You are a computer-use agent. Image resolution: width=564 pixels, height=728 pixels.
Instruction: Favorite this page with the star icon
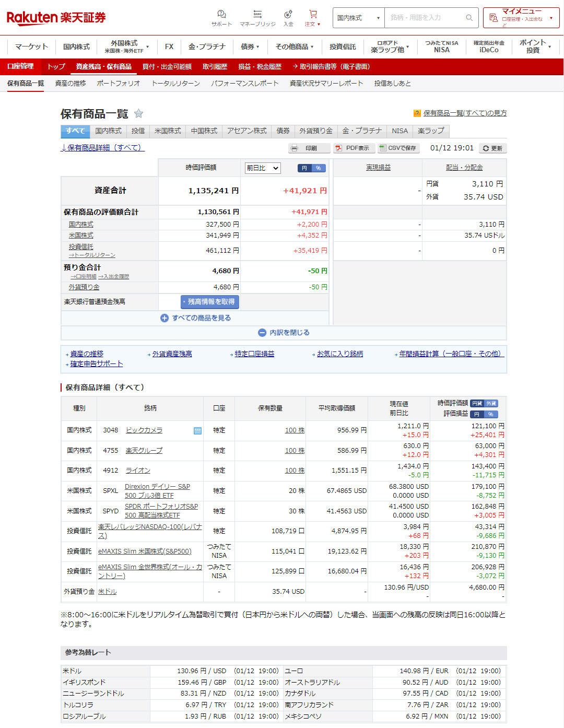click(x=138, y=113)
